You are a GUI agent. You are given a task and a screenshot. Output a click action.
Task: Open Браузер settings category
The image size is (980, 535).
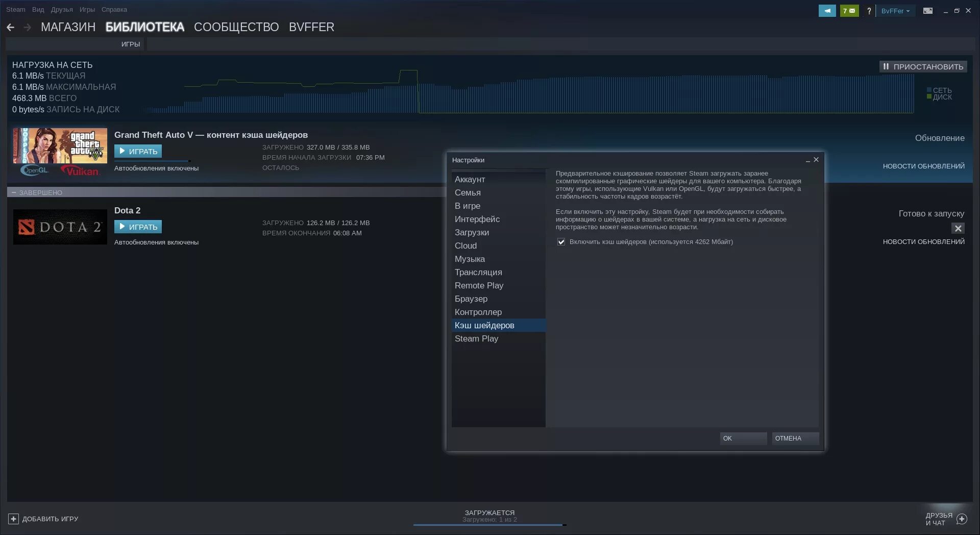coord(499,299)
